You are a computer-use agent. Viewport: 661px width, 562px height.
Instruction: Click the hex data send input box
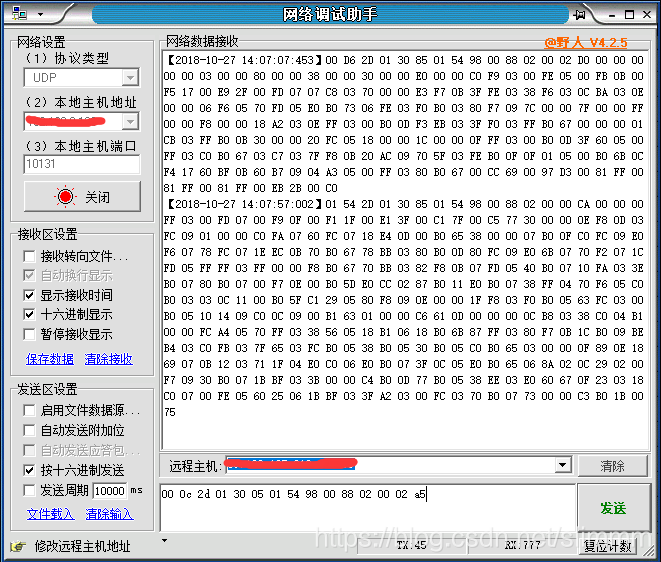tap(367, 508)
